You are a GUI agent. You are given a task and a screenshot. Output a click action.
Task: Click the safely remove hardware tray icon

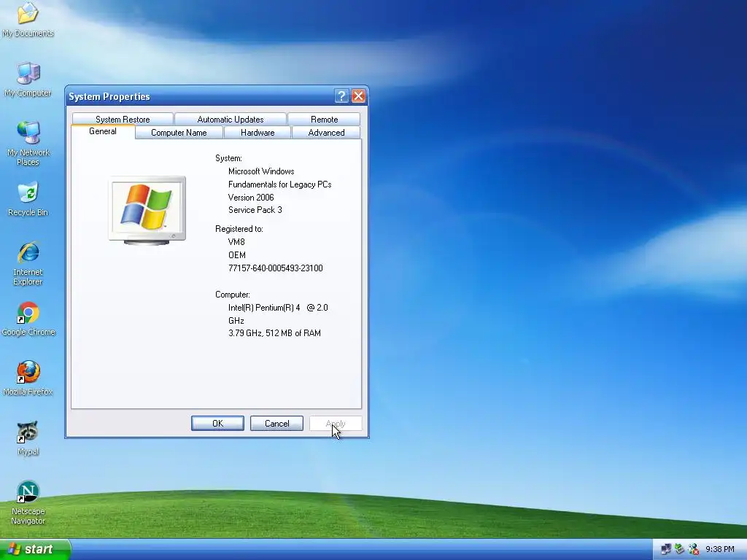pos(679,549)
